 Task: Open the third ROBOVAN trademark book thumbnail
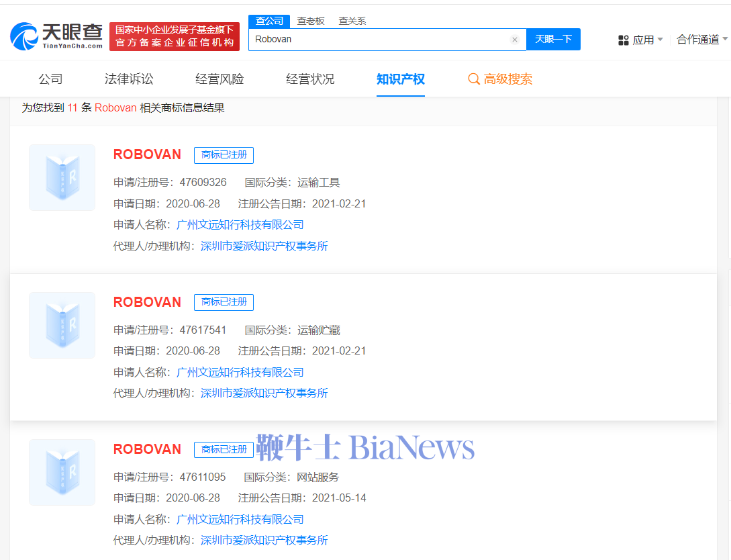point(62,472)
